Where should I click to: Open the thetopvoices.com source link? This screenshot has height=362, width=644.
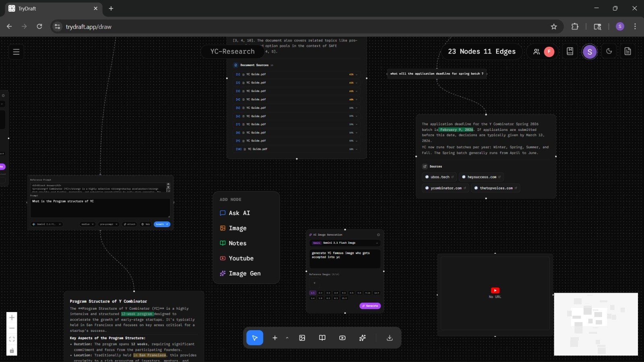coord(496,188)
